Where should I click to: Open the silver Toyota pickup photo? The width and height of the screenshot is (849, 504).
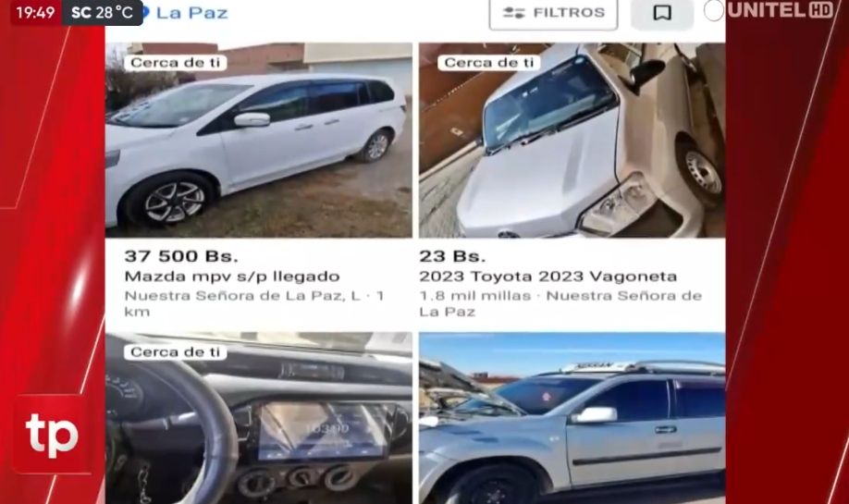[572, 141]
